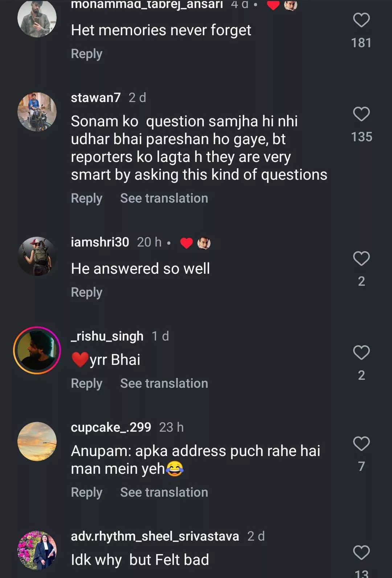
Task: Translate the cupcake_.299 comment
Action: (x=164, y=492)
